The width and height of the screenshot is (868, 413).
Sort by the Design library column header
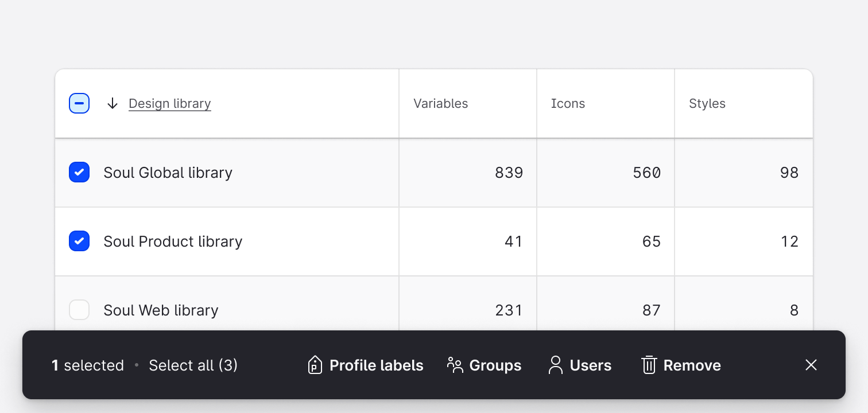click(169, 103)
